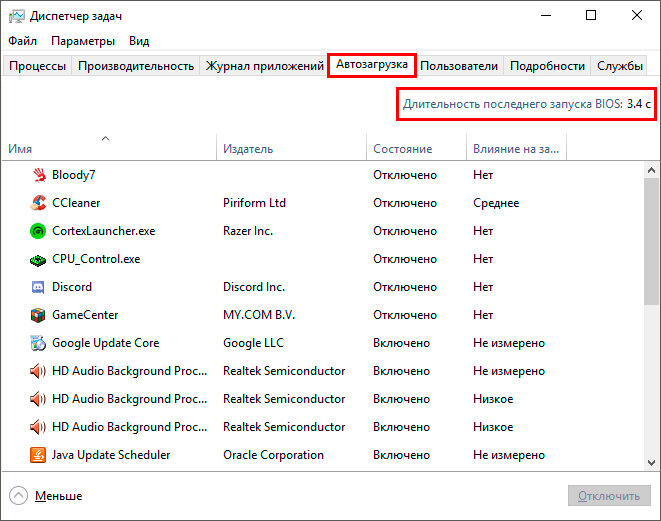Click Не измерено in Google Update Core row
Viewport: 661px width, 521px height.
tap(509, 343)
